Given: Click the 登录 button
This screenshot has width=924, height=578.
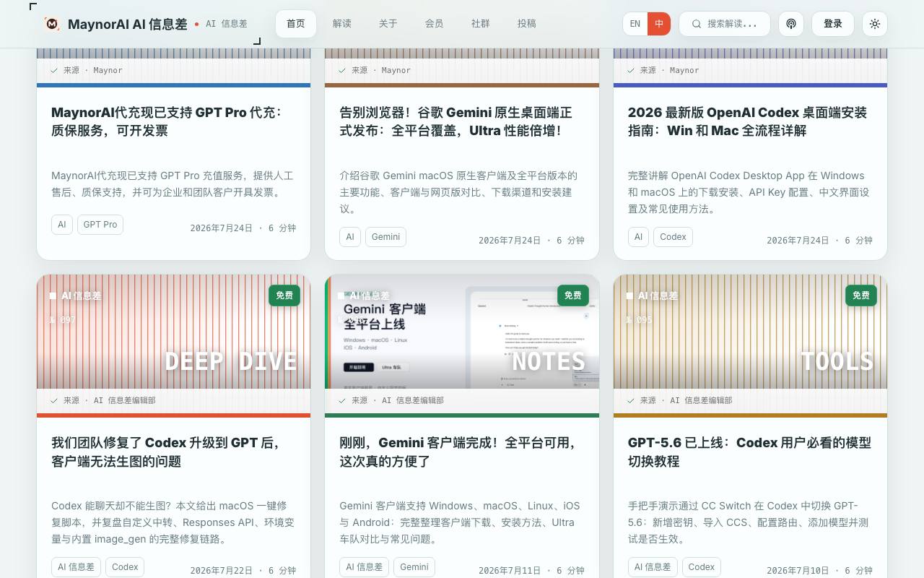Looking at the screenshot, I should pyautogui.click(x=833, y=24).
